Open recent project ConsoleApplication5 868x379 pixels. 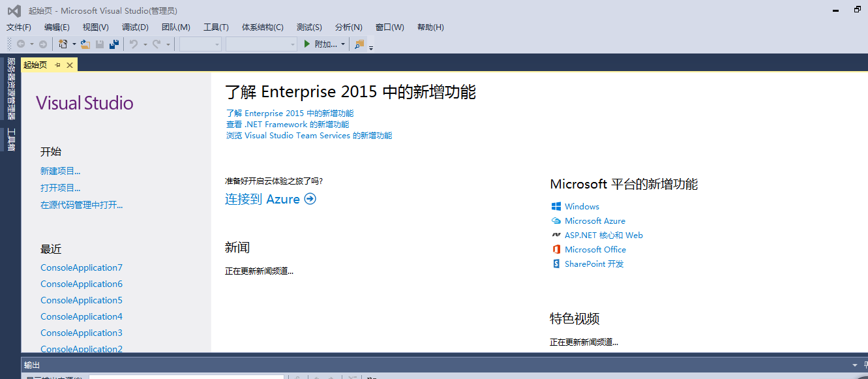coord(82,300)
